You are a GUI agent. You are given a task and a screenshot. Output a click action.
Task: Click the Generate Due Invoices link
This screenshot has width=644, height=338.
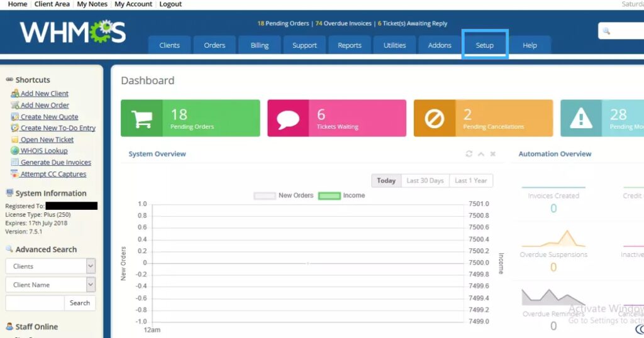[56, 162]
